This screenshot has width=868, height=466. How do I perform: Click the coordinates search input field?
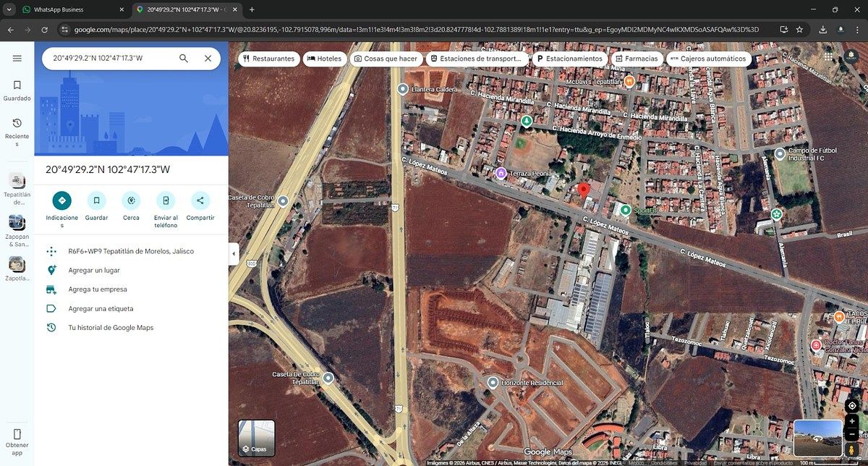[x=109, y=59]
